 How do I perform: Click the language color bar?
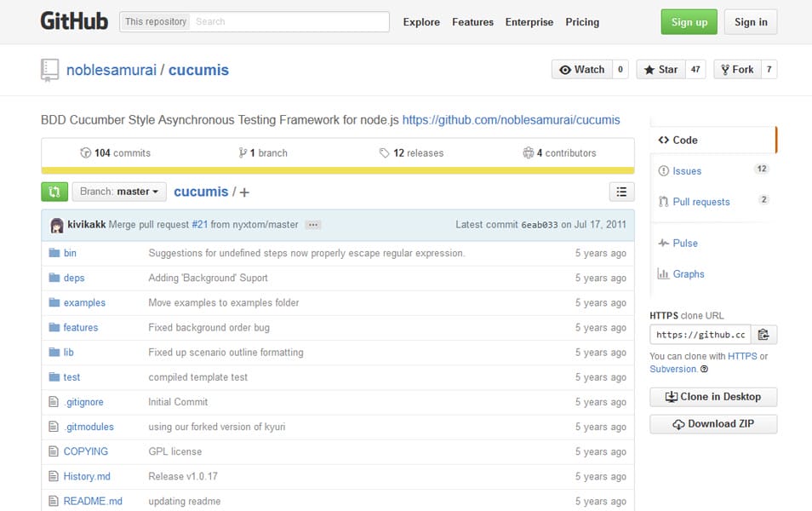tap(337, 170)
